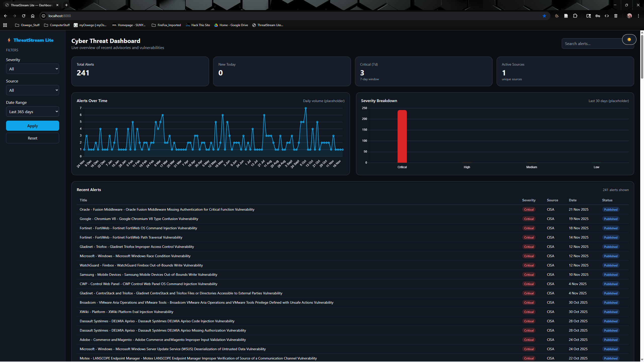Screen dimensions: 644x362
Task: Click the apps grid icon on the bookmarks bar
Action: (x=5, y=25)
